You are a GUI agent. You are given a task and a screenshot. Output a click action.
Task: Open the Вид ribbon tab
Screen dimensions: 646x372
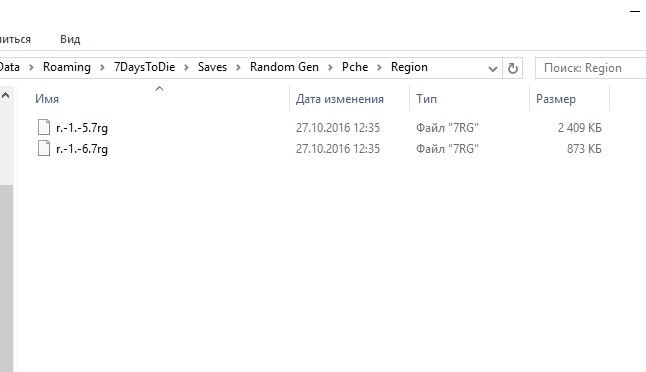click(x=70, y=39)
